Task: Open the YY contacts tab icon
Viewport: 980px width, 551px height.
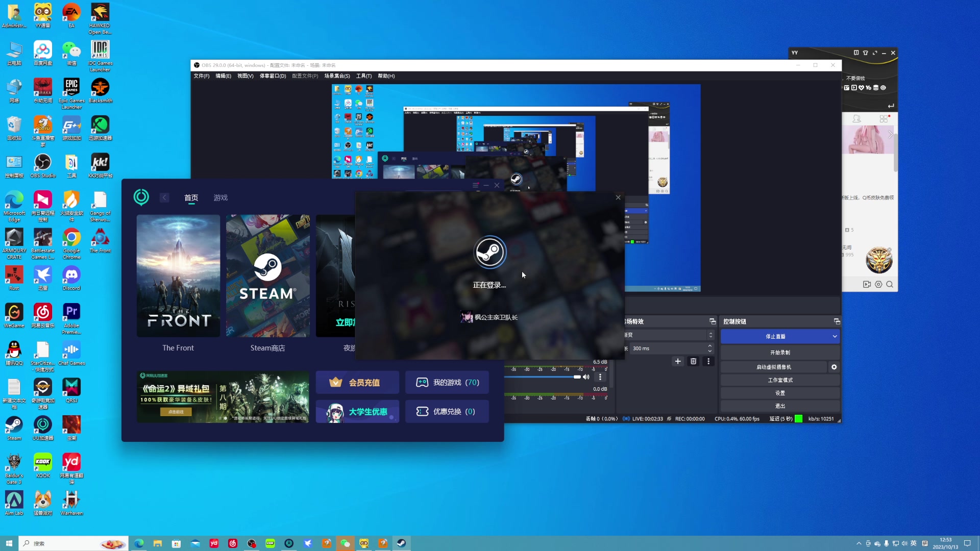Action: point(857,118)
